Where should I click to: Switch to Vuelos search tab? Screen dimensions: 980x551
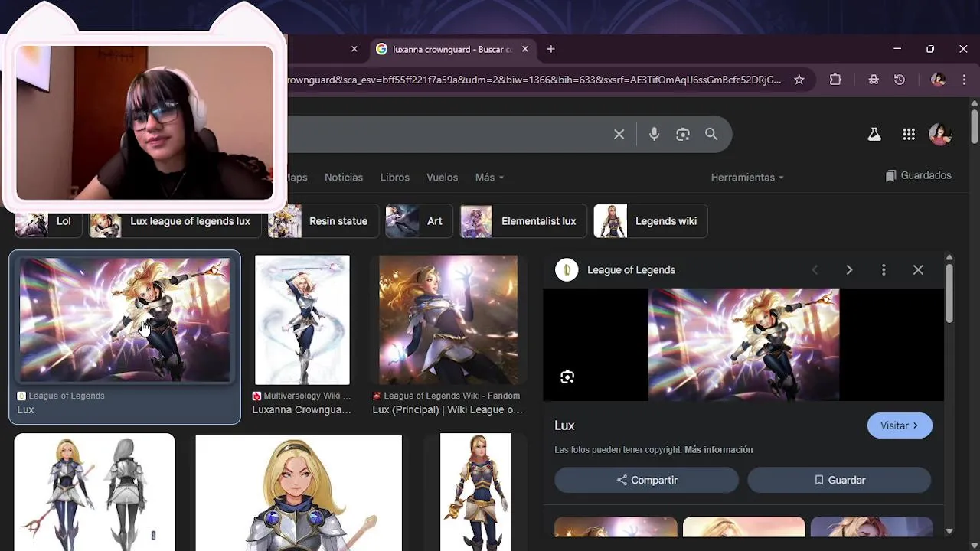coord(443,178)
